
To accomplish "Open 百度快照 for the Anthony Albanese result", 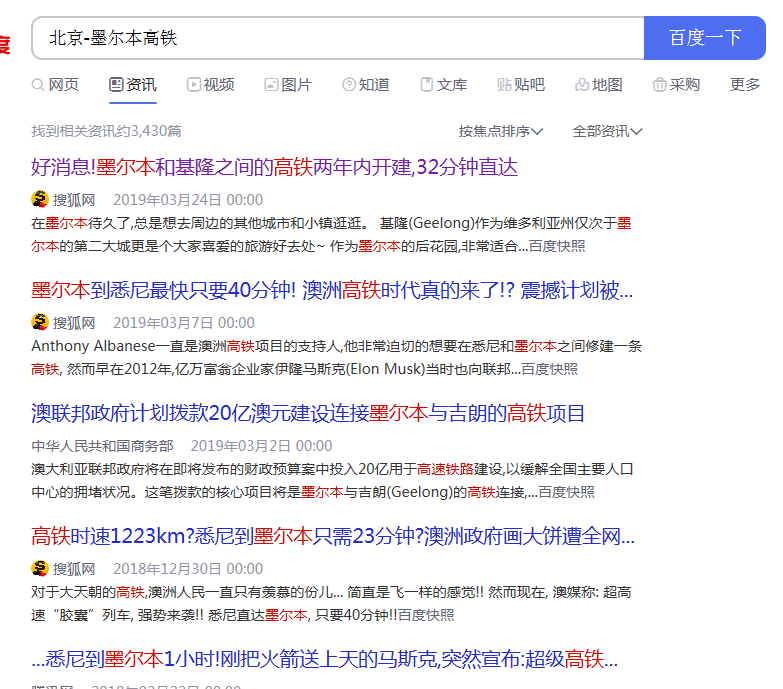I will (x=550, y=369).
